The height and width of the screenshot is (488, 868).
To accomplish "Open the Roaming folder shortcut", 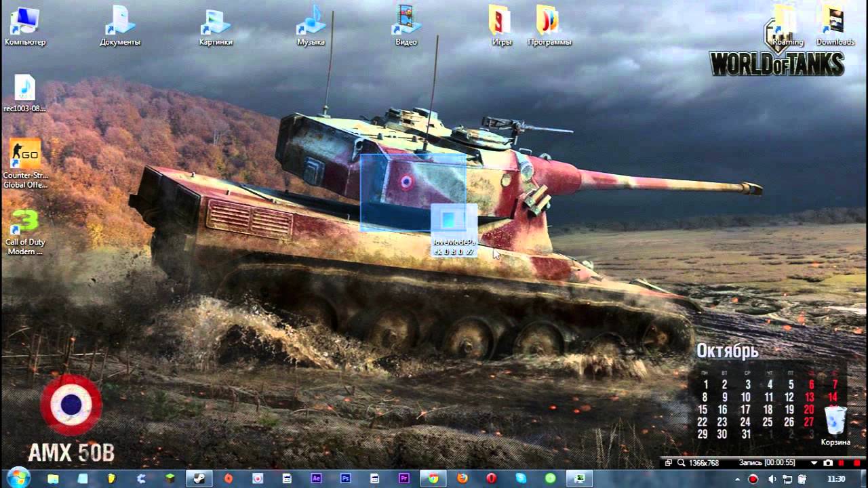I will coord(787,26).
